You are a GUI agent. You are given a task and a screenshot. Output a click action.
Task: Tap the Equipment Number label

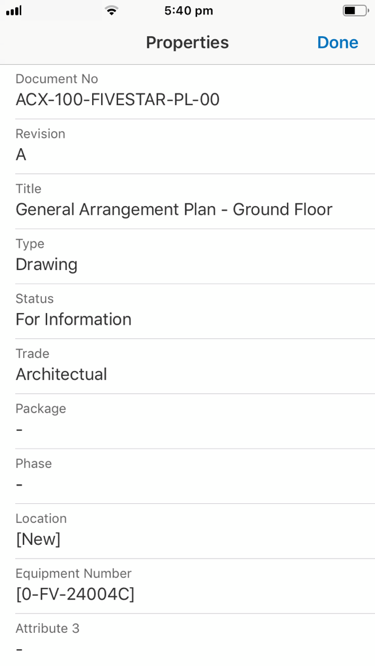tap(73, 573)
